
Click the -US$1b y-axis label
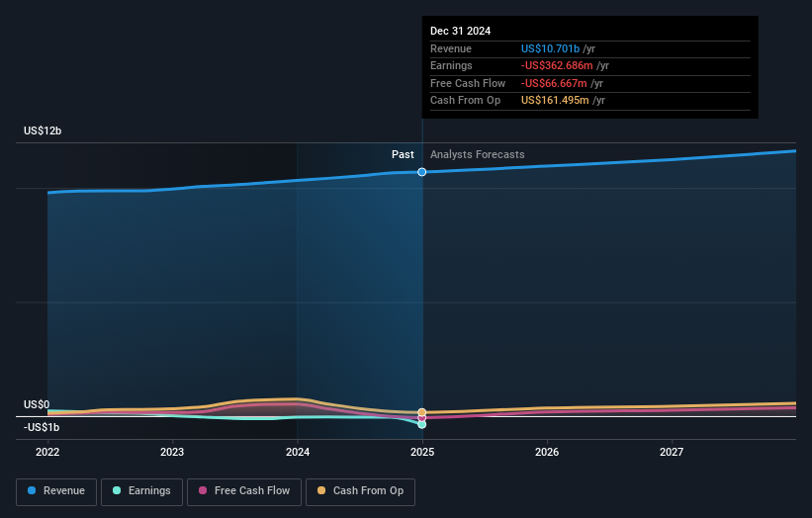[42, 427]
